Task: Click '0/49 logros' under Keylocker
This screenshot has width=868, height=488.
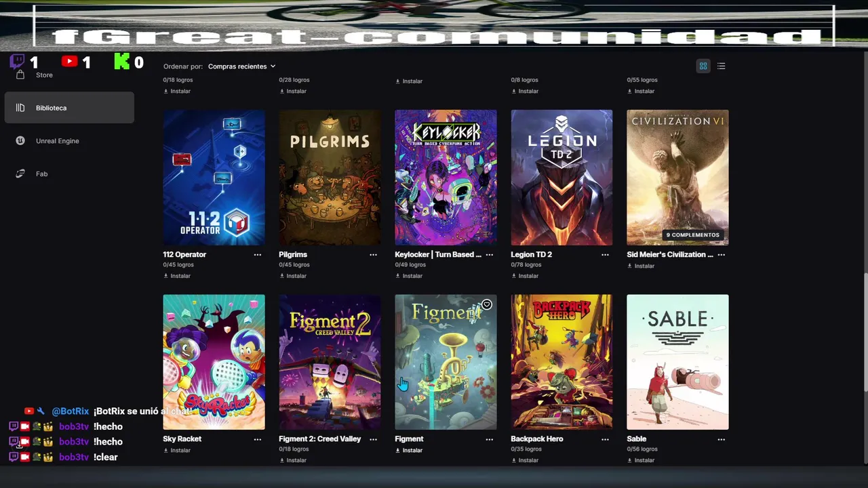Action: point(410,265)
